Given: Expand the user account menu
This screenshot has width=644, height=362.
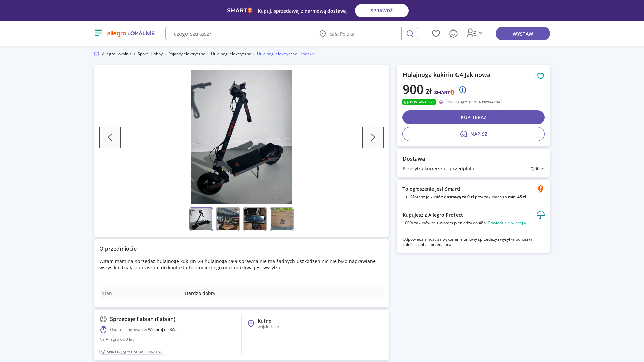Looking at the screenshot, I should pyautogui.click(x=474, y=33).
